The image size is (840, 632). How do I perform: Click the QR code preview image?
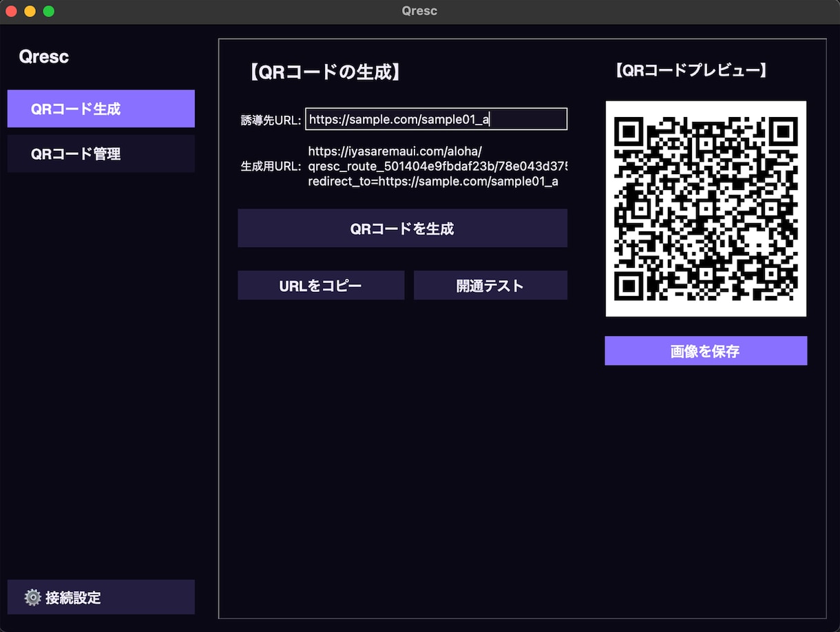point(706,209)
